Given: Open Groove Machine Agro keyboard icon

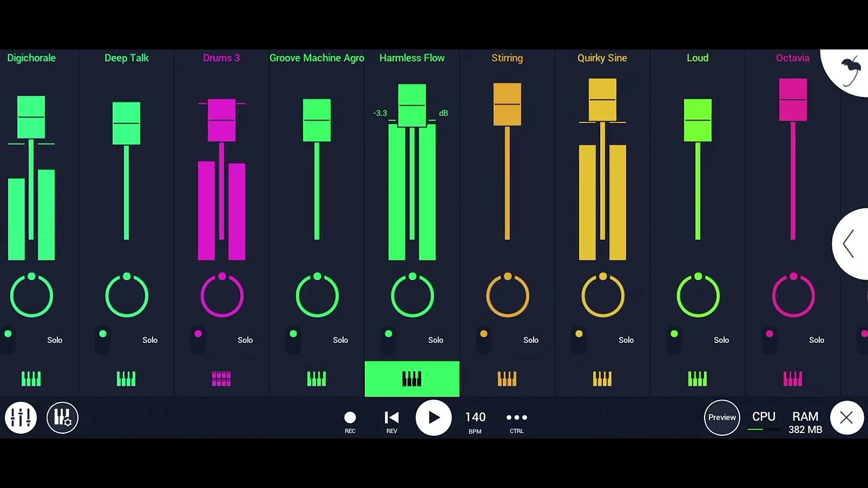Looking at the screenshot, I should point(317,379).
